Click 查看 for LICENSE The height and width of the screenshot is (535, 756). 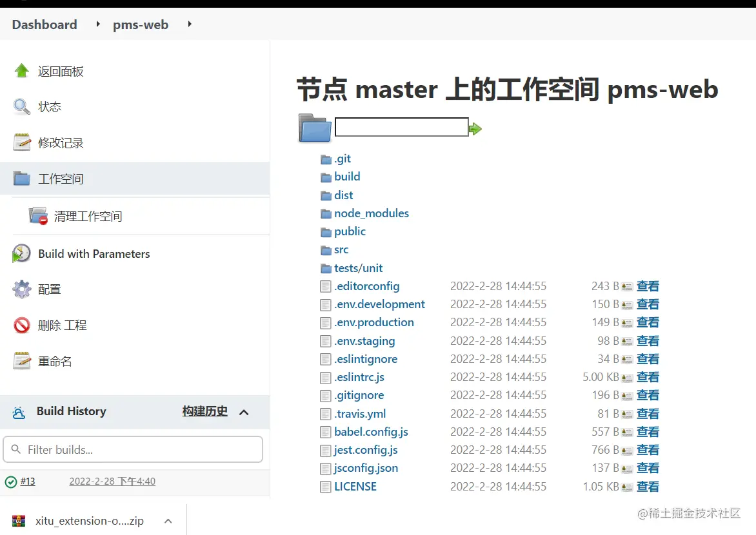pos(648,487)
